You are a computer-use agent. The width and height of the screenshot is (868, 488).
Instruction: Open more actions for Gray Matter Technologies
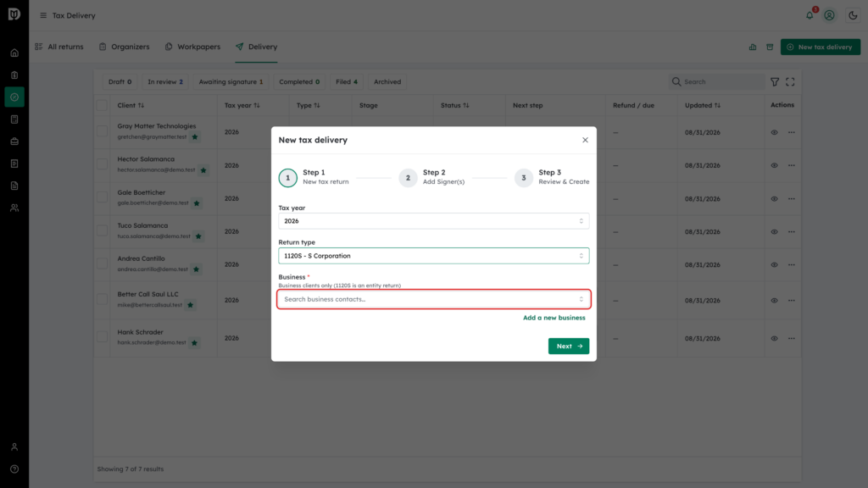(x=791, y=132)
